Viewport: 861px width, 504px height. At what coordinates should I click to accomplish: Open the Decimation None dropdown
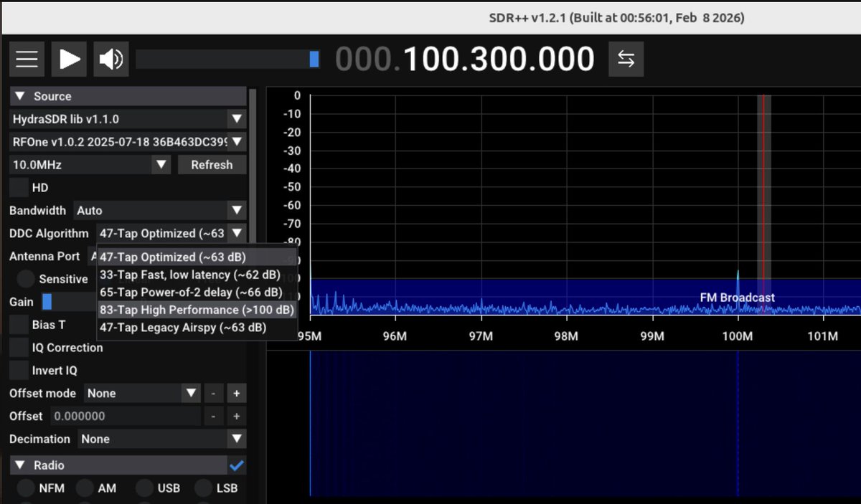(162, 439)
